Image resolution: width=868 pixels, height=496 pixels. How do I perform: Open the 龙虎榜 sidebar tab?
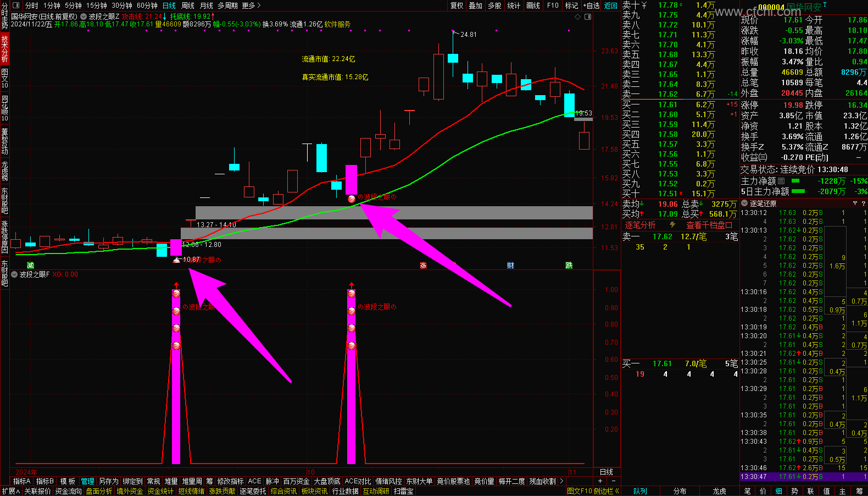point(4,171)
